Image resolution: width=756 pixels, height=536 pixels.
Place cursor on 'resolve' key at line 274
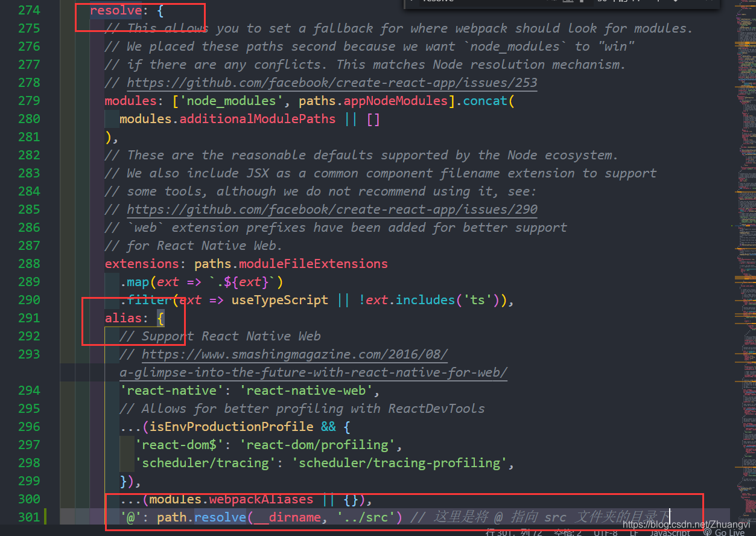(x=116, y=10)
